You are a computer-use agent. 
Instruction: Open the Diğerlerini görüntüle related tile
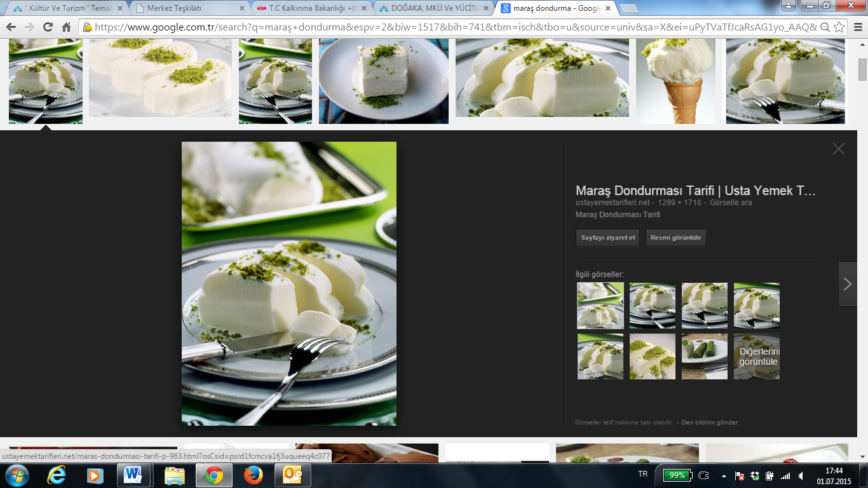click(x=757, y=356)
